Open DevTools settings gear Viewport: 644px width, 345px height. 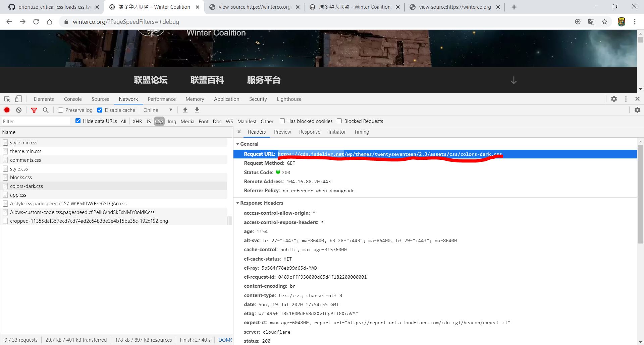614,99
